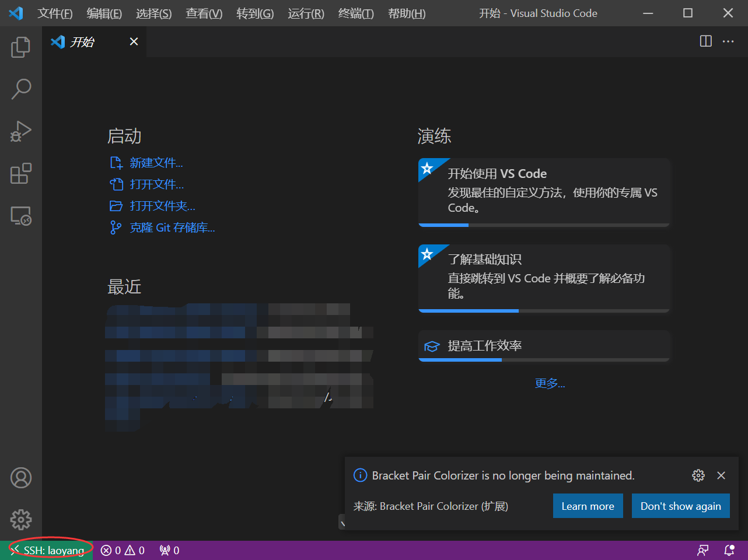Screen dimensions: 748x560
Task: Click the Don't show again button
Action: 680,506
